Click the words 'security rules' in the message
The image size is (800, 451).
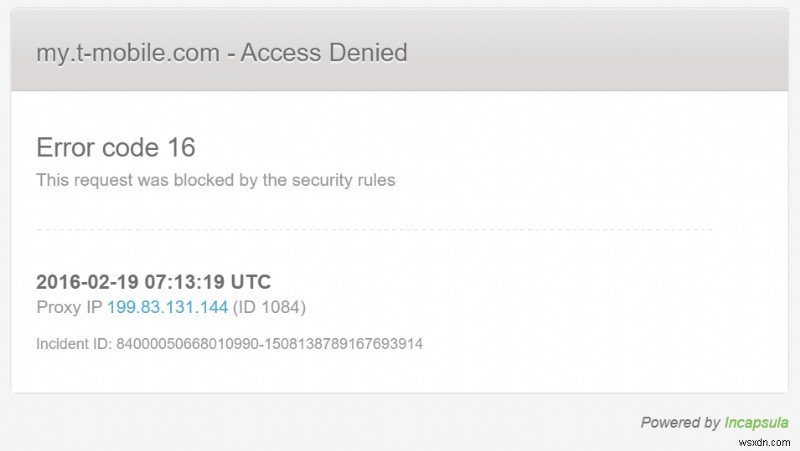pos(350,181)
